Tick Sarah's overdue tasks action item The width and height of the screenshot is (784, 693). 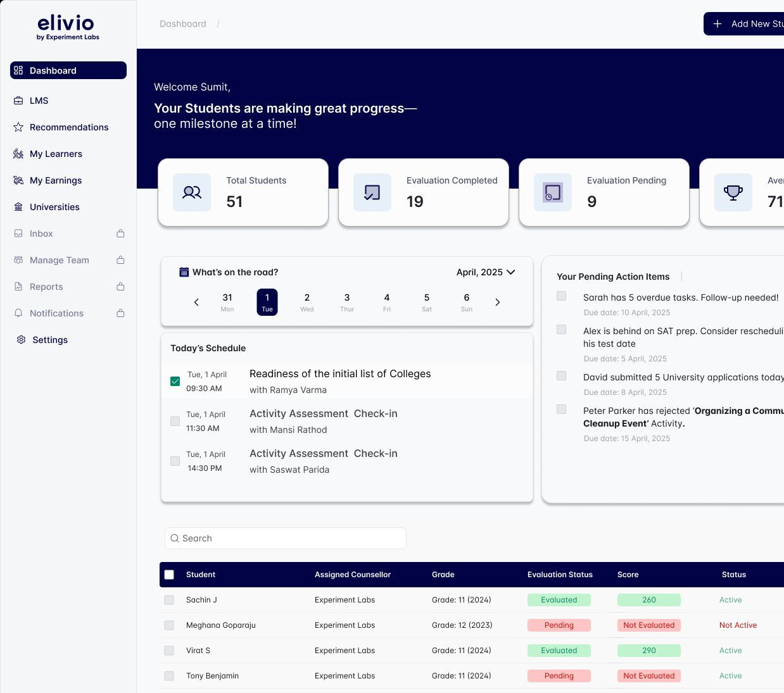561,296
